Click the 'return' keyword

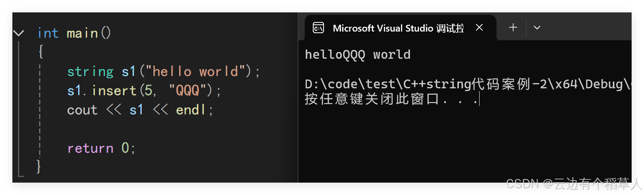click(x=90, y=148)
